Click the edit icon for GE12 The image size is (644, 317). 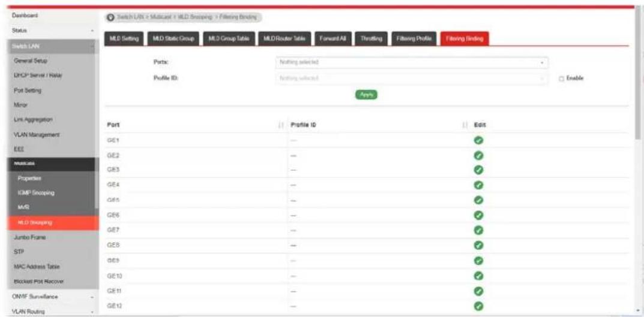tap(478, 306)
